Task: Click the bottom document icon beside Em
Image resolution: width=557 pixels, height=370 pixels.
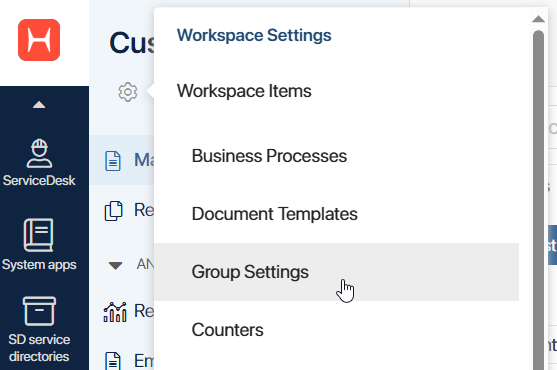Action: point(113,361)
